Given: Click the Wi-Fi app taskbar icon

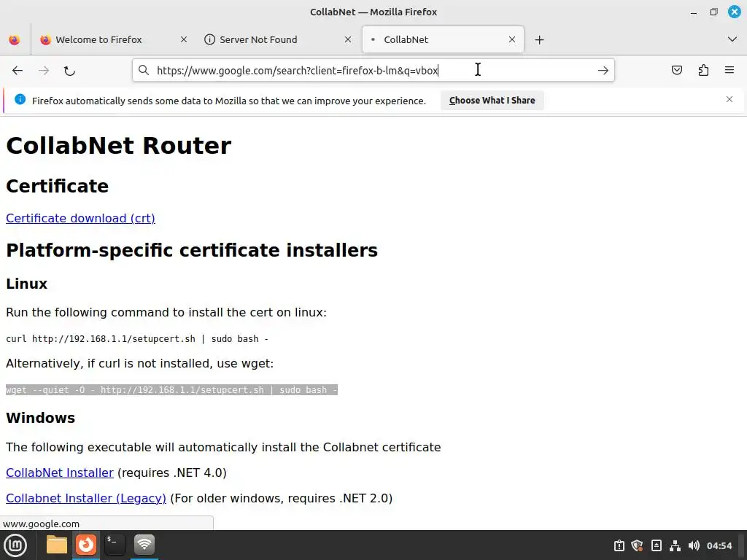Looking at the screenshot, I should point(144,545).
